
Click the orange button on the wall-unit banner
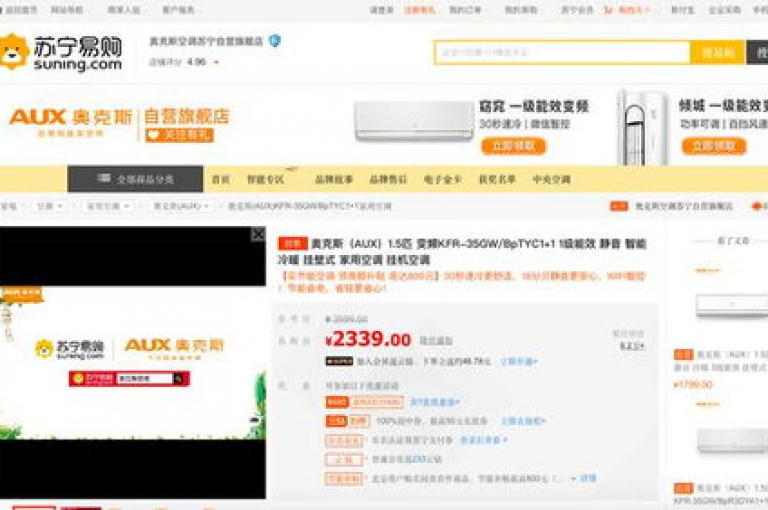[513, 146]
